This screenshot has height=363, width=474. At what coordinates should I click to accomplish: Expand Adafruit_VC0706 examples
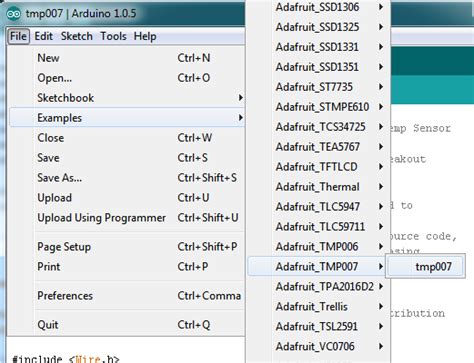tap(318, 346)
